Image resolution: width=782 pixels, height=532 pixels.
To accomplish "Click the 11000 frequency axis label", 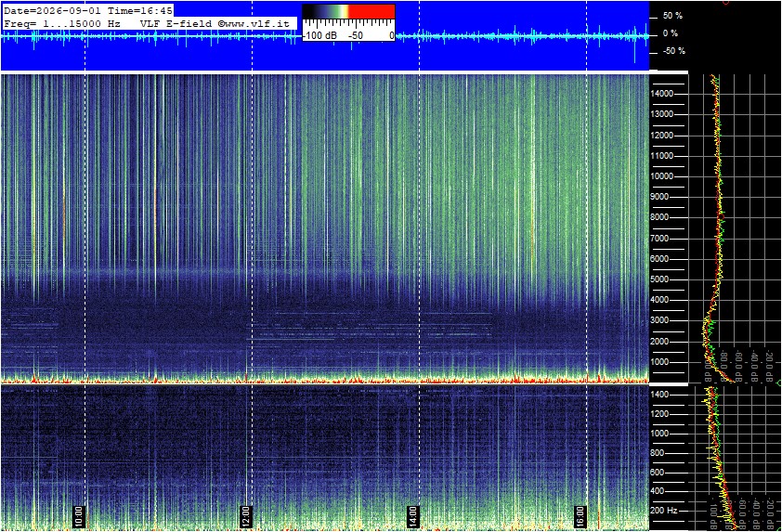I will 662,156.
